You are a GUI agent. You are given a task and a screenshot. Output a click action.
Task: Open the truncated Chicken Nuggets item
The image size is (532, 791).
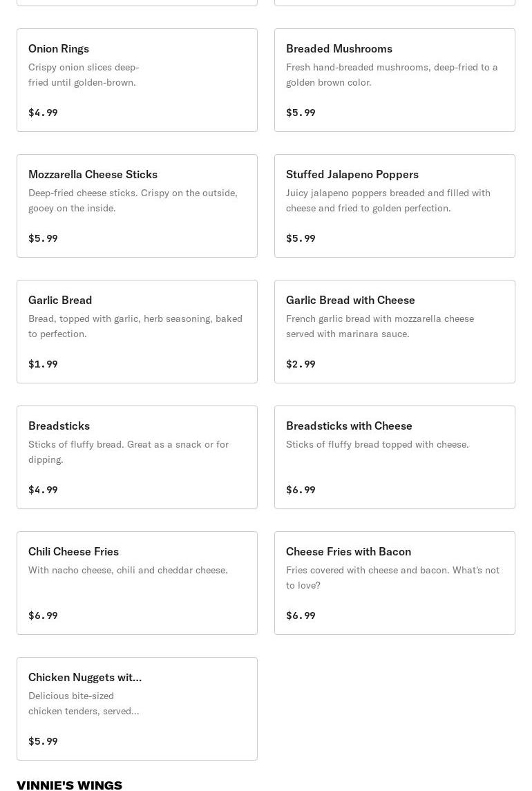point(137,709)
